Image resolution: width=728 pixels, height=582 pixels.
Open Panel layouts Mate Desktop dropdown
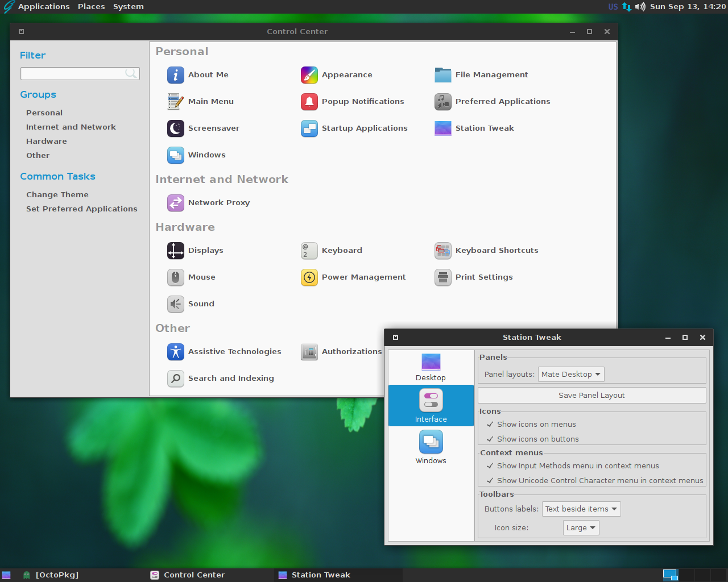click(571, 375)
